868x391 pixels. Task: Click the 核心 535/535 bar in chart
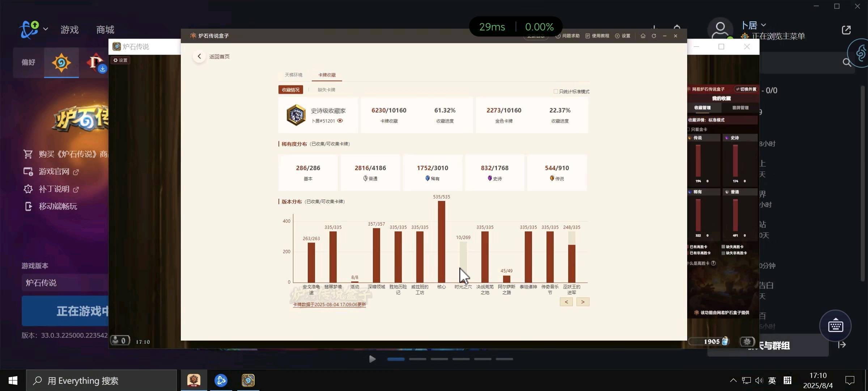point(442,241)
